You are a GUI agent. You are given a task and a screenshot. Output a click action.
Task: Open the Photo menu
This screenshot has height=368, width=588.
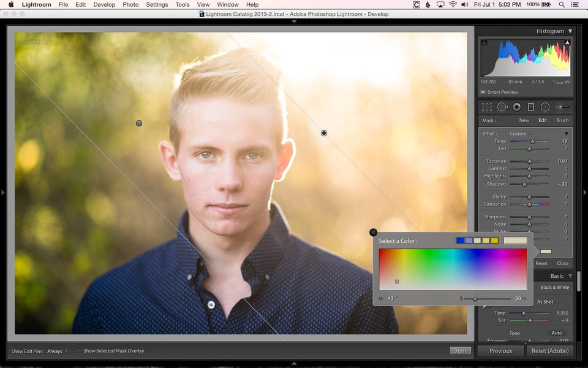coord(130,4)
